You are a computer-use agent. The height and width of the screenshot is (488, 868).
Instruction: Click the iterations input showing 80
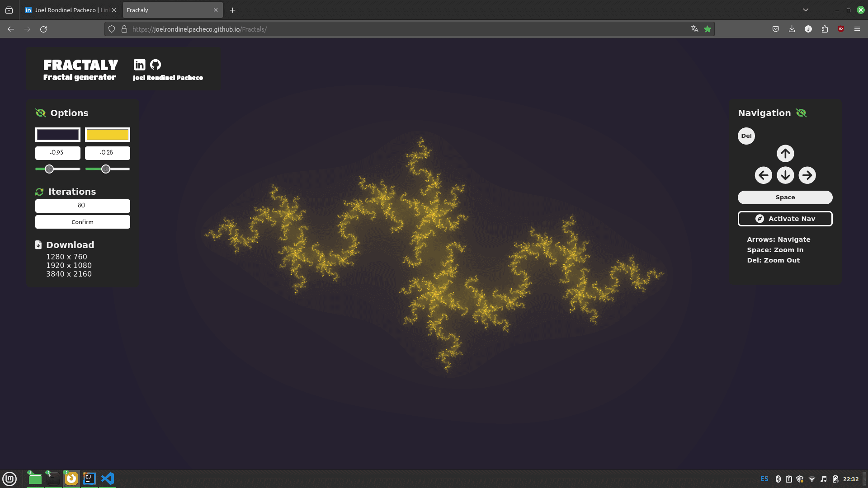[x=82, y=206]
